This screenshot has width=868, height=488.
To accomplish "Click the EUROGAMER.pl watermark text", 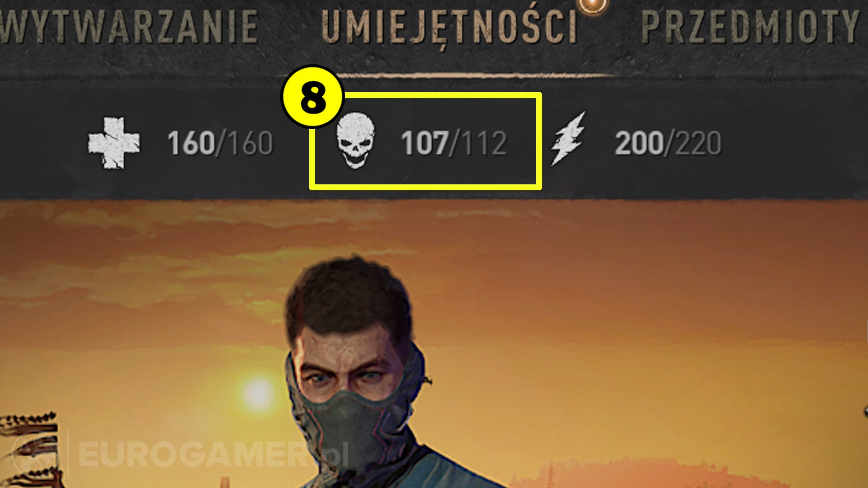I will pyautogui.click(x=213, y=455).
